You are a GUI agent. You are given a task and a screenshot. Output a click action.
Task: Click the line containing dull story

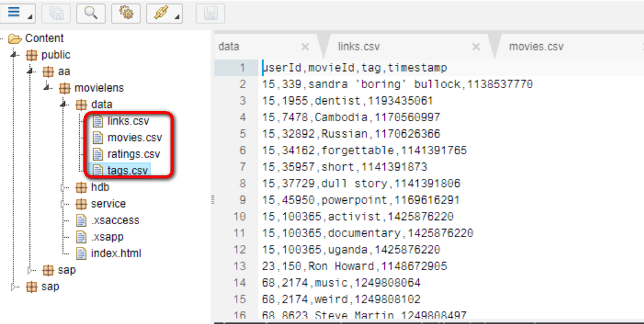[361, 183]
